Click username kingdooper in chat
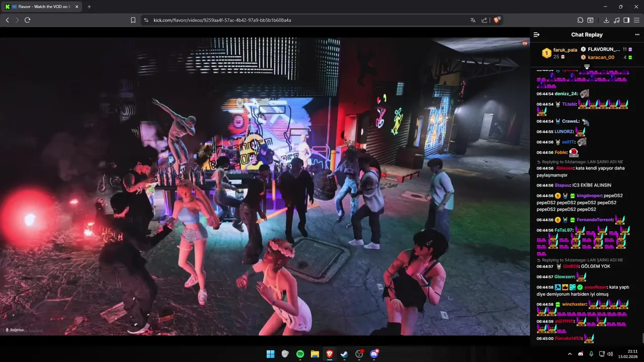 pyautogui.click(x=589, y=196)
